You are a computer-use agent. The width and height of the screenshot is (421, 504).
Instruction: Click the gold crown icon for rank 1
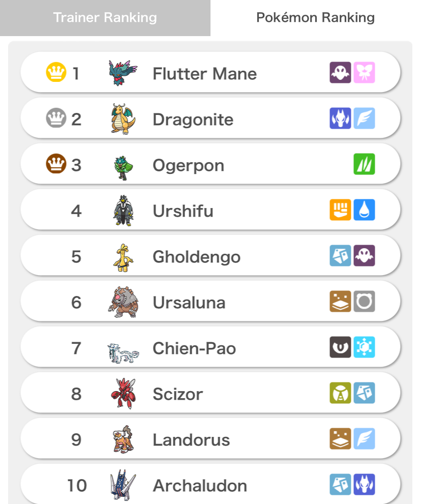click(x=56, y=72)
